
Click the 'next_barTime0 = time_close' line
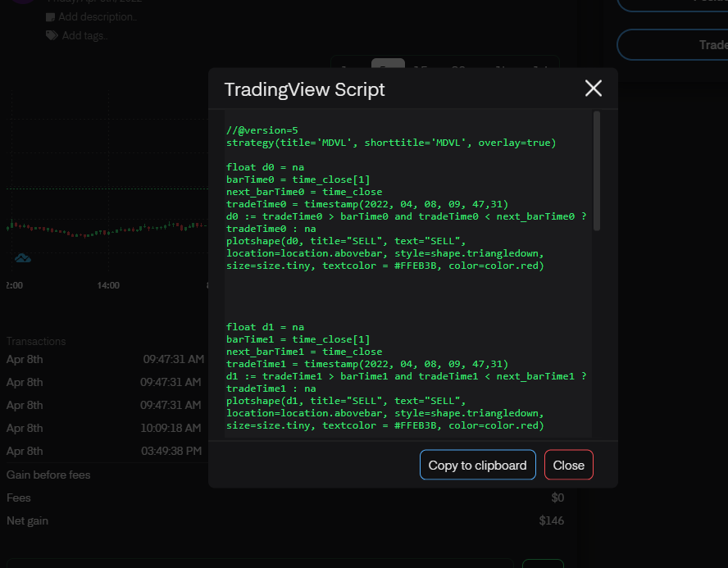pyautogui.click(x=304, y=192)
